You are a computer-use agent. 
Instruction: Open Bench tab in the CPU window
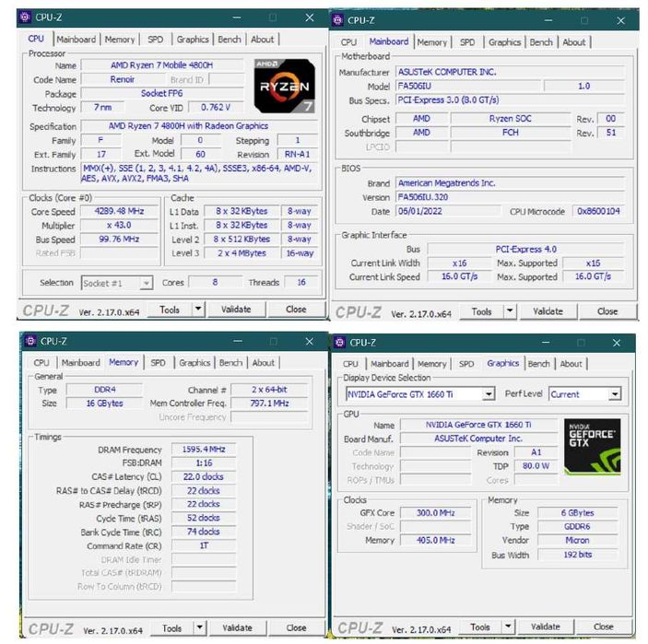230,40
